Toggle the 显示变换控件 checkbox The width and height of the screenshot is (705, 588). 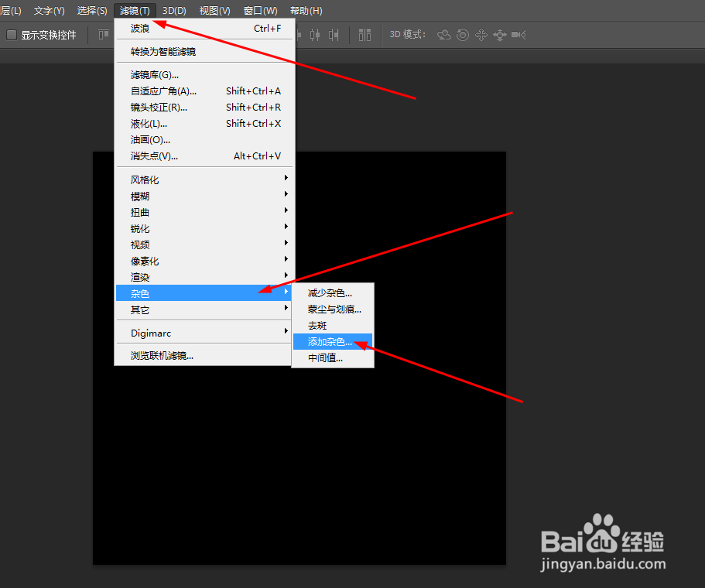12,35
